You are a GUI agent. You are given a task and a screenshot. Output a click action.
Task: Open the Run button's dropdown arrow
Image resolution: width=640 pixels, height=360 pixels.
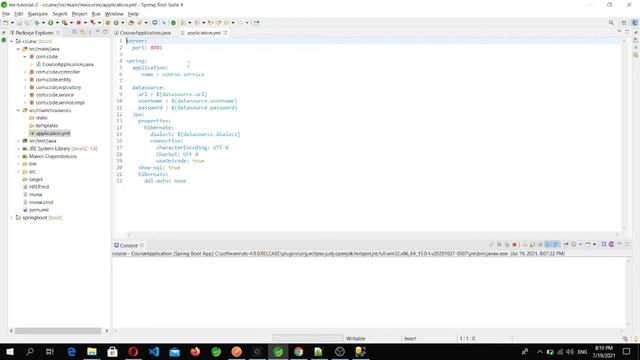[x=57, y=23]
